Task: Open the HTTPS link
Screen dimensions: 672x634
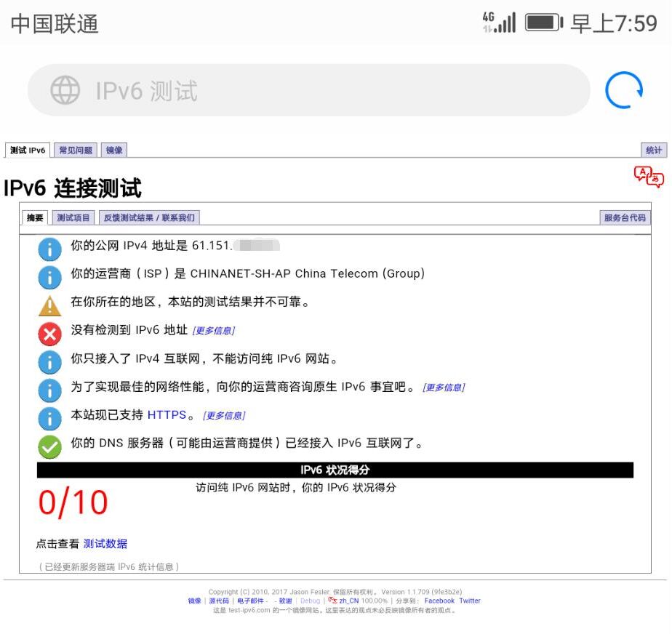Action: [x=167, y=414]
